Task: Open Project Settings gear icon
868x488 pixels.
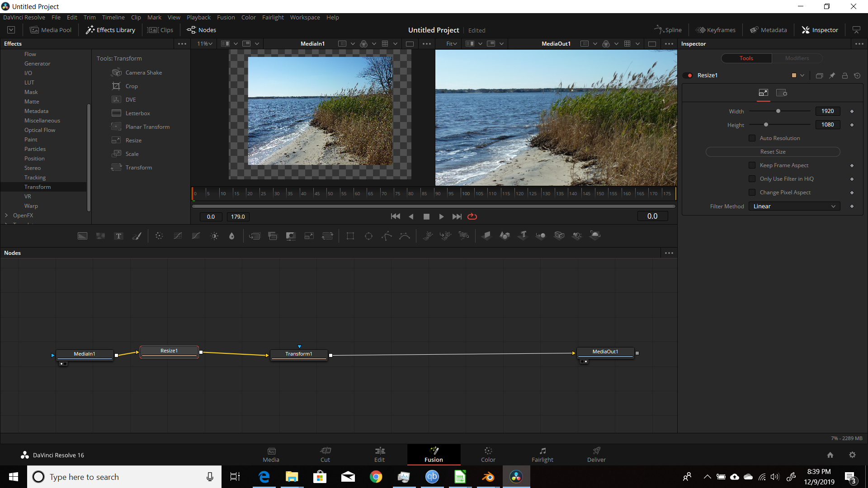Action: coord(852,455)
